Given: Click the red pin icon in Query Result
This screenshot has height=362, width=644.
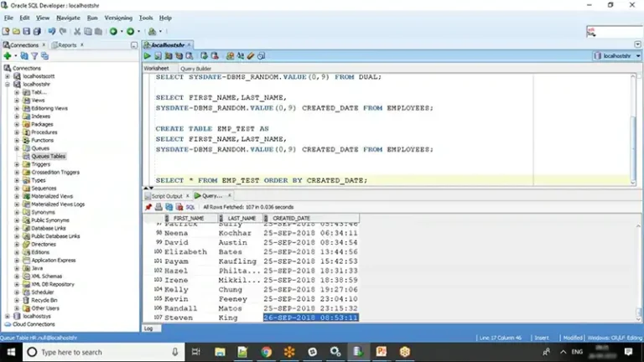Looking at the screenshot, I should (148, 206).
